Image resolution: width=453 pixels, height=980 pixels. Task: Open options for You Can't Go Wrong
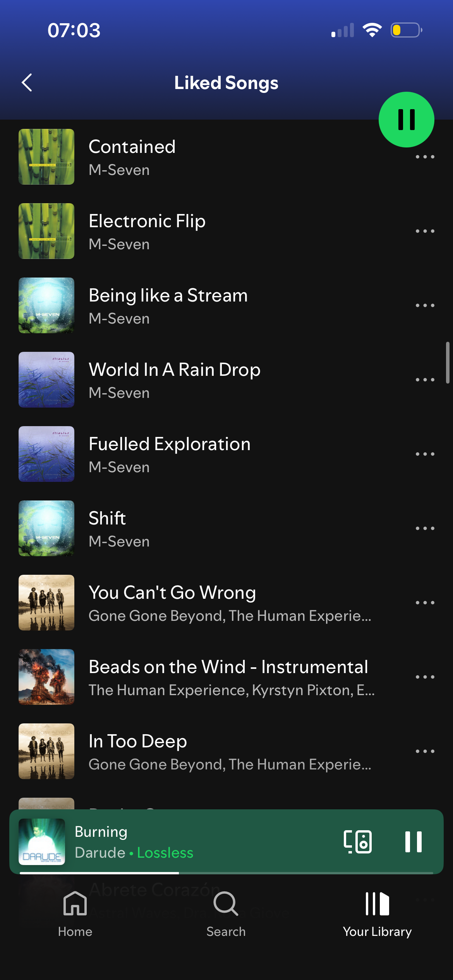tap(425, 603)
